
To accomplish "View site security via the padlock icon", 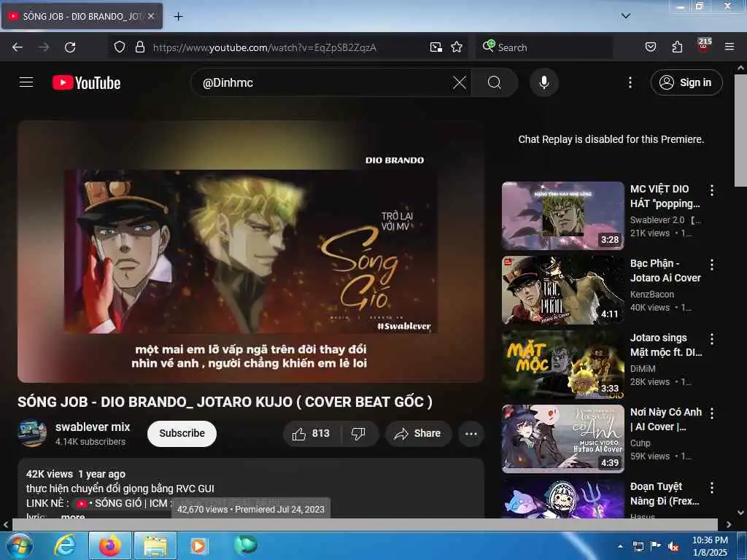I will [x=140, y=47].
